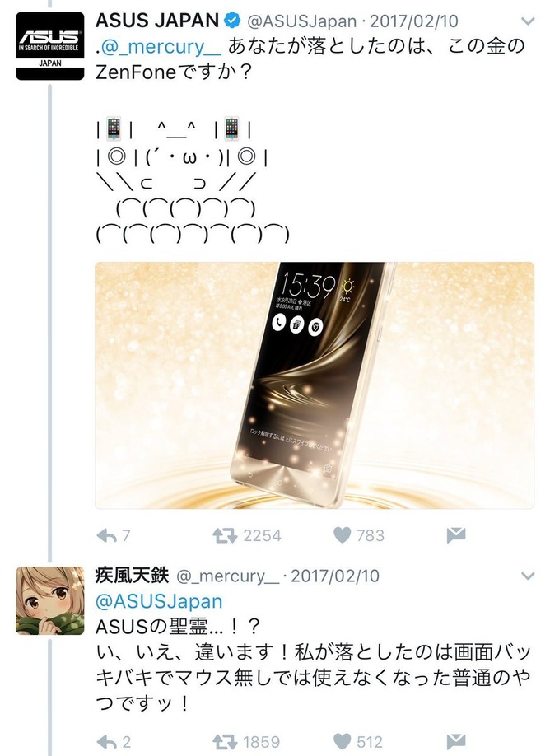Viewport: 550px width, 756px height.
Task: Send ASUS JAPAN tweet via direct message
Action: coord(456,535)
